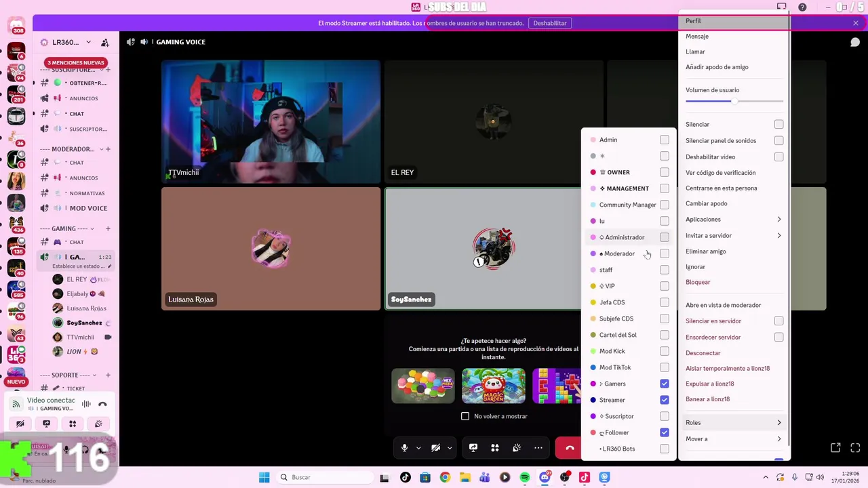868x488 pixels.
Task: Open the camera device options arrow
Action: 449,448
